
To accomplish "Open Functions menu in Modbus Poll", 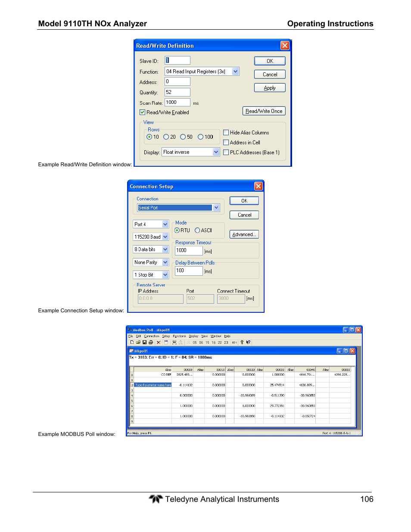I will coord(179,336).
